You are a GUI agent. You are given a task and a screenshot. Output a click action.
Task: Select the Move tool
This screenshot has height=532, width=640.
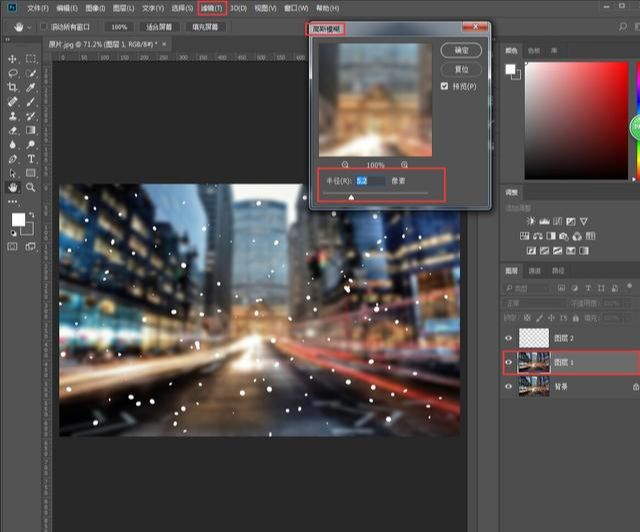click(12, 59)
